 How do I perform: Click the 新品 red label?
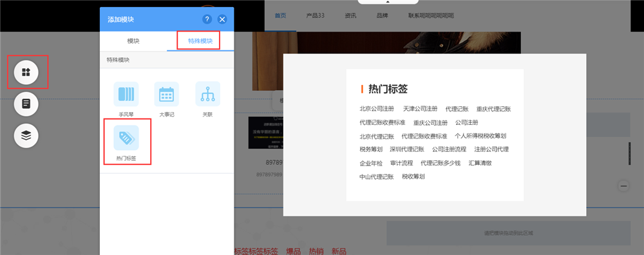(x=339, y=251)
